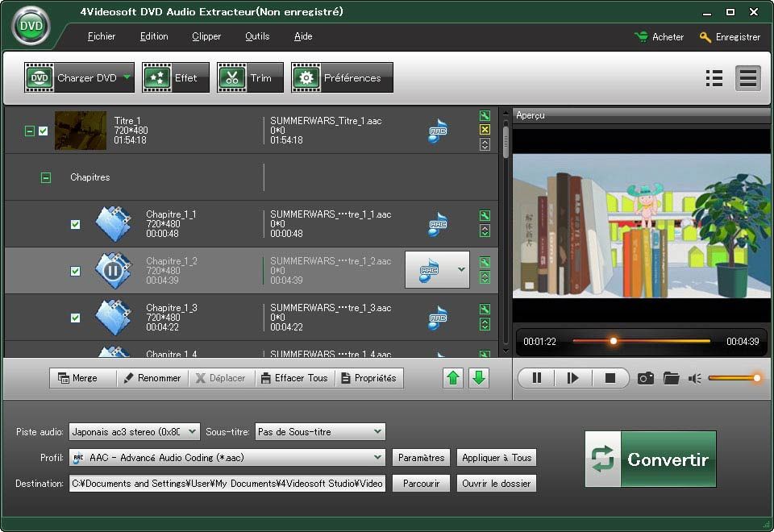Uncheck the Chapitre_1_3 checkbox
Screen dimensions: 774x532
(x=75, y=318)
